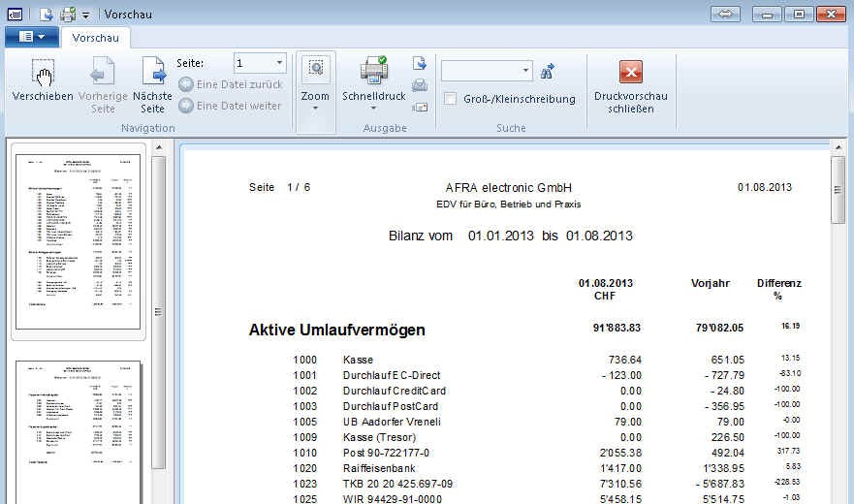Image resolution: width=854 pixels, height=504 pixels.
Task: Open the quick access toolbar customize arrow
Action: point(85,16)
